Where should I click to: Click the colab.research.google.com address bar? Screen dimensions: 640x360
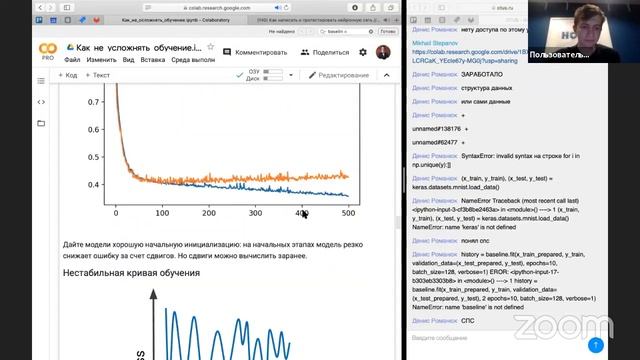[216, 7]
